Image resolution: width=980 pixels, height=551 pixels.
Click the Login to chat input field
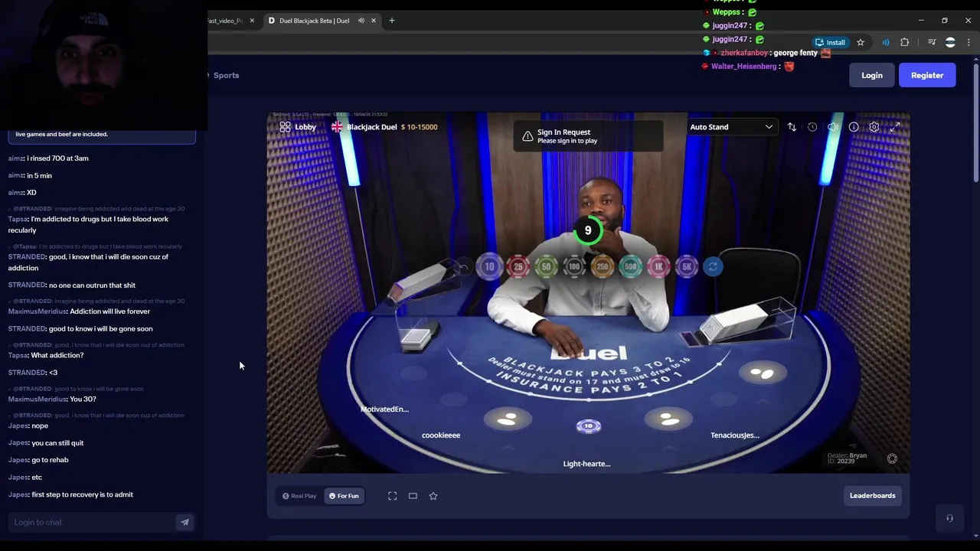(92, 522)
